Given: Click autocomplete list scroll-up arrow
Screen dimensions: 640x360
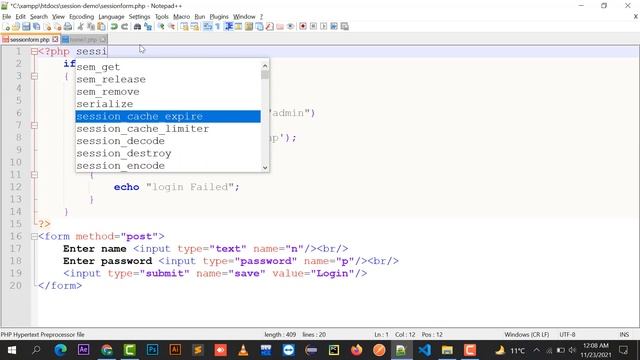Looking at the screenshot, I should (265, 66).
